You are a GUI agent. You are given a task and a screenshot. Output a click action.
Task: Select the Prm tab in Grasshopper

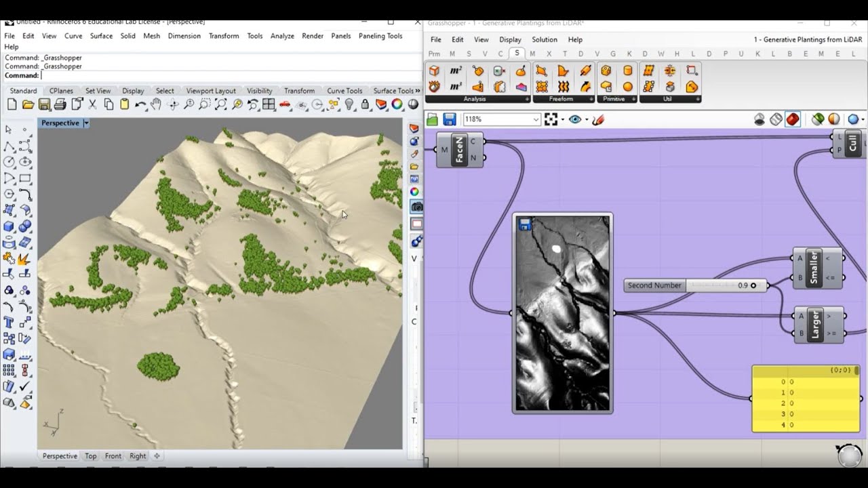434,54
